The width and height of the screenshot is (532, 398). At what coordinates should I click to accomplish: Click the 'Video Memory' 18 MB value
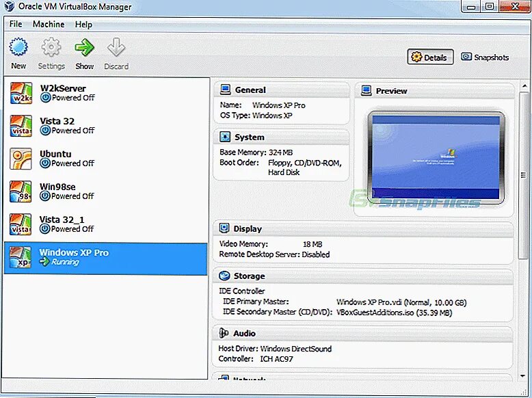(x=312, y=244)
